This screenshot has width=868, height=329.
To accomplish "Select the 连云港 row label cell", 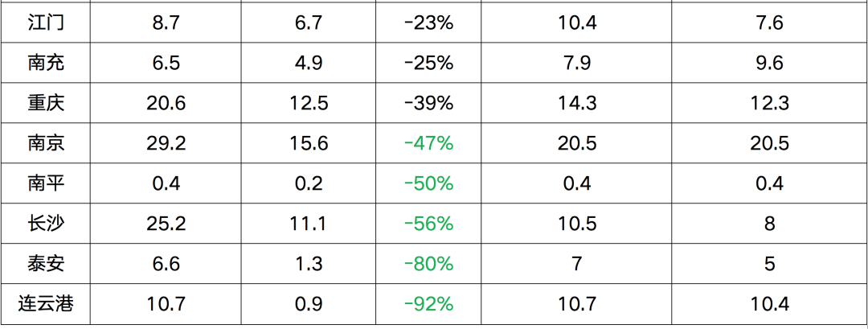I will point(45,304).
